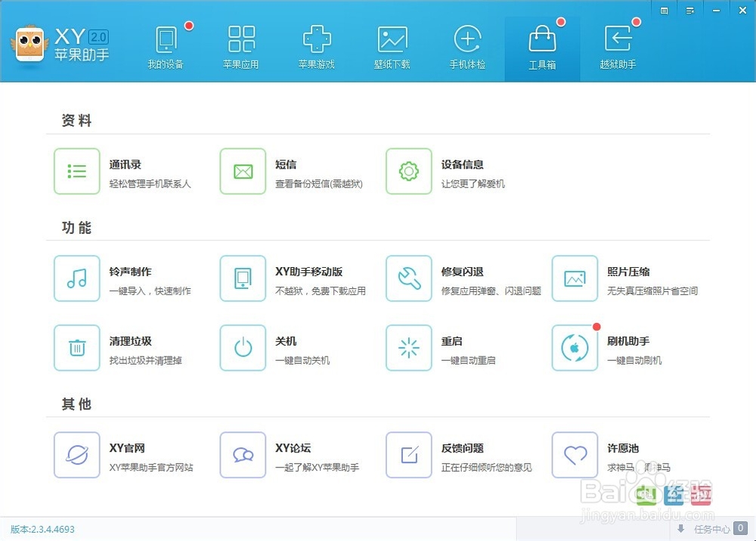This screenshot has height=541, width=756.
Task: Click 关机 title label
Action: (286, 341)
